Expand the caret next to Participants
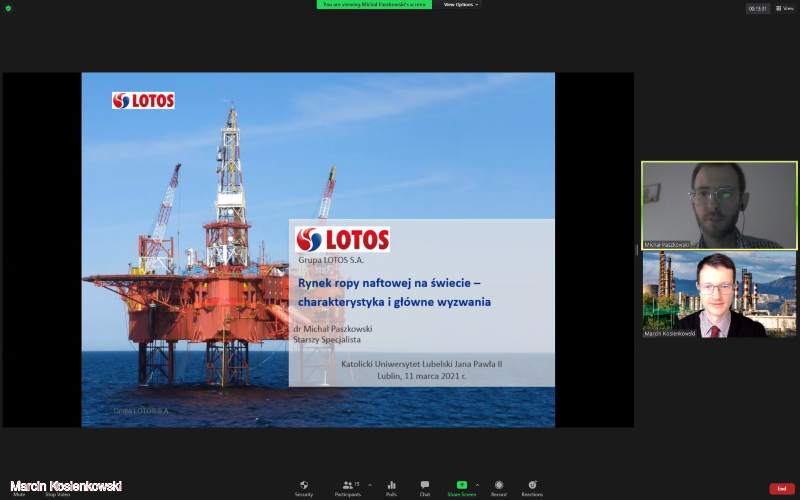 pos(370,484)
